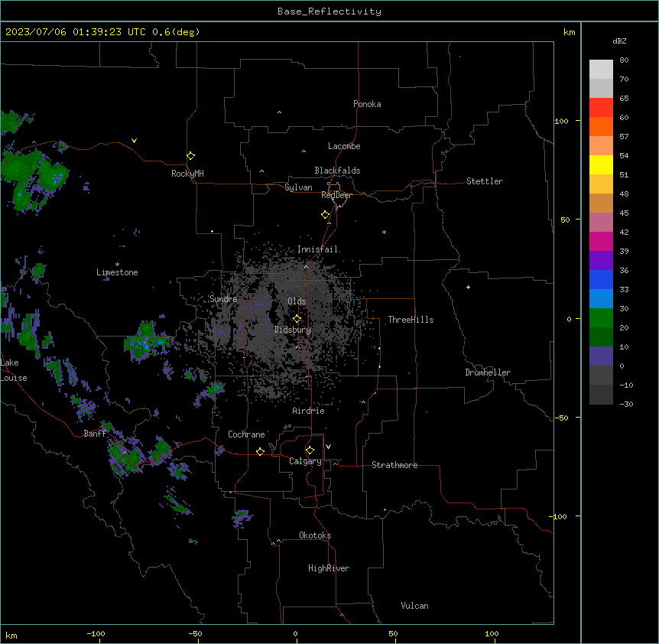Click the storm cell with magenta core west of Sundre
This screenshot has height=644, width=659.
coord(147,341)
